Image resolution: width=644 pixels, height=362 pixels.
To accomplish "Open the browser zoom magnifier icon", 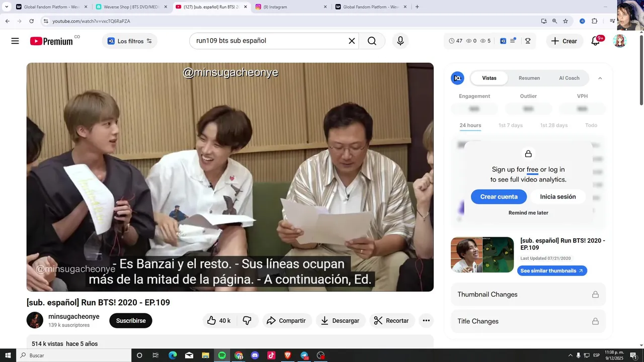I will click(554, 21).
